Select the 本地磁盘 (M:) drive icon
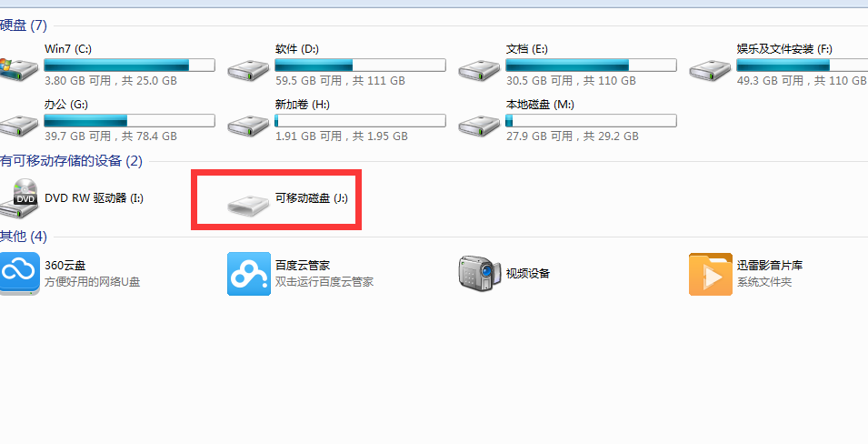Image resolution: width=868 pixels, height=444 pixels. coord(479,125)
